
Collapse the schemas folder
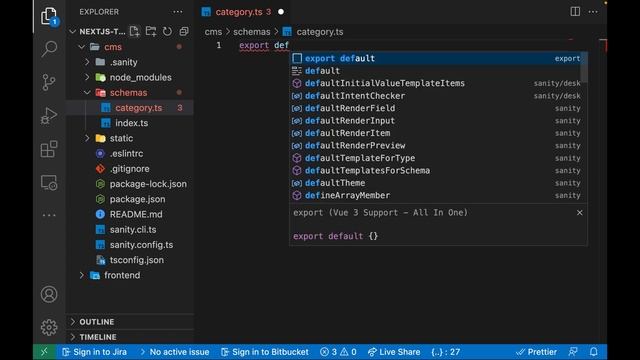[x=87, y=93]
